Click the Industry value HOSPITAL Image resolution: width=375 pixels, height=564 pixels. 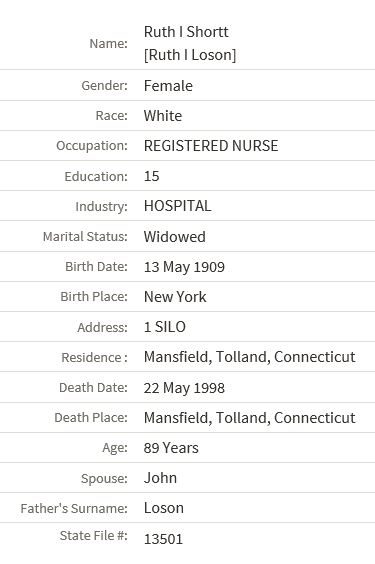tap(178, 206)
